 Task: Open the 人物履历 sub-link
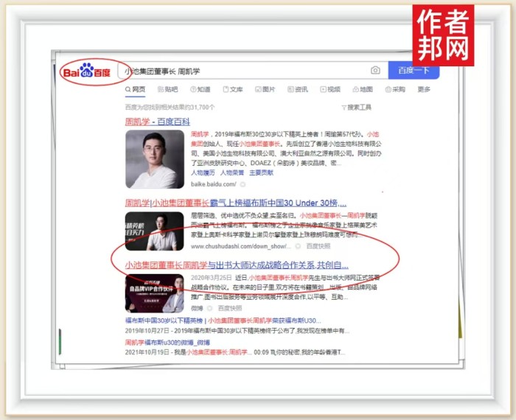(203, 172)
